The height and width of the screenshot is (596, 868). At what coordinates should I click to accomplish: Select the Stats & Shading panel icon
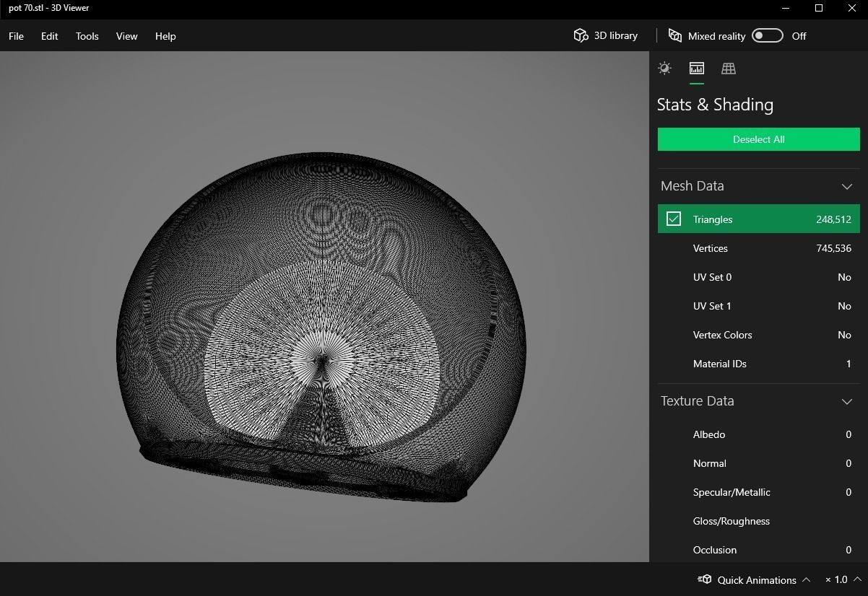[x=696, y=69]
